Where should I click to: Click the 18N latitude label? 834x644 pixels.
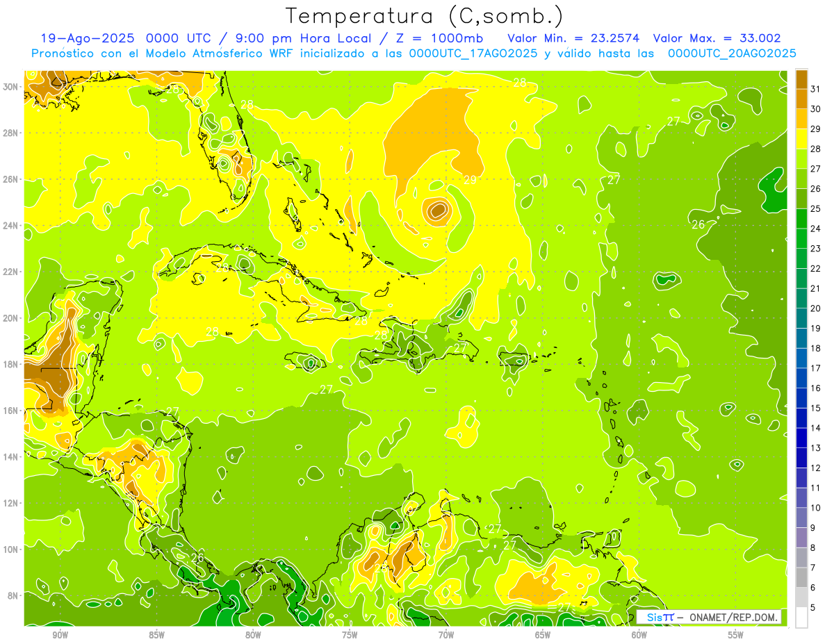click(x=11, y=364)
